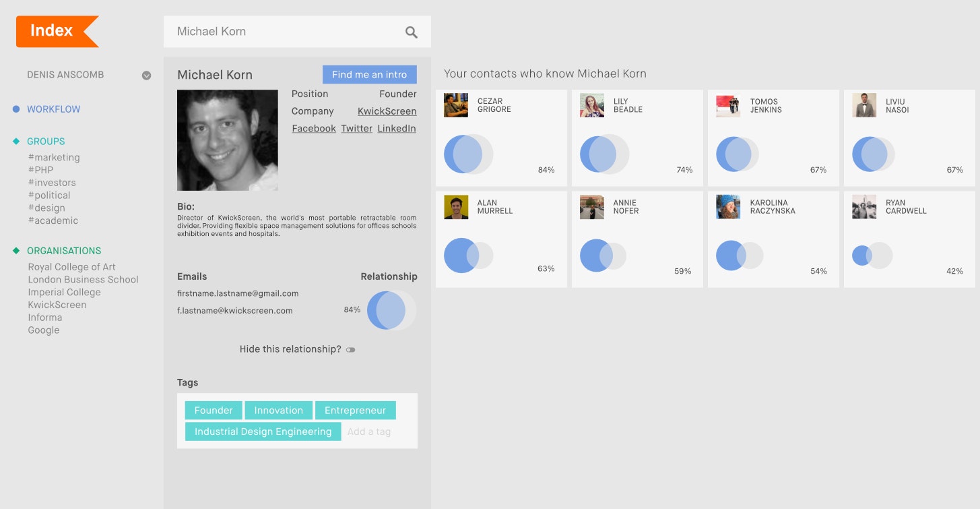
Task: Open Michael Korn's Facebook link
Action: (x=314, y=129)
